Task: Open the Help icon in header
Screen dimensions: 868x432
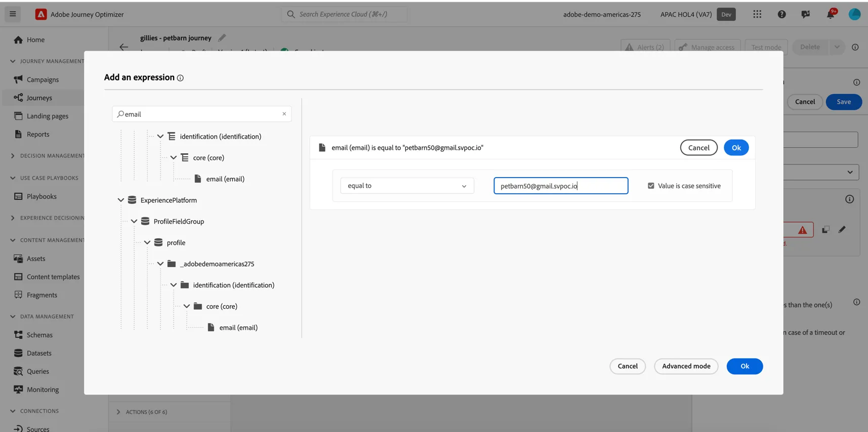Action: pos(781,14)
